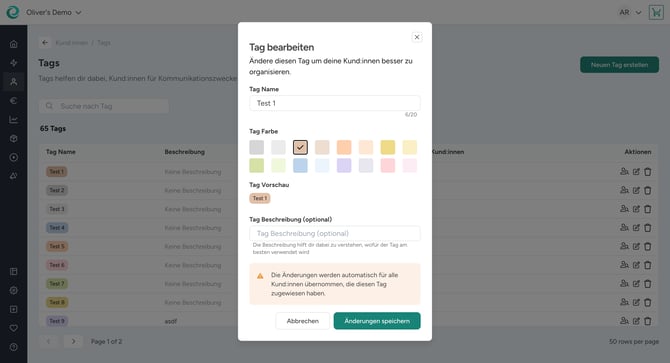Go to the next page of tags

(73, 341)
